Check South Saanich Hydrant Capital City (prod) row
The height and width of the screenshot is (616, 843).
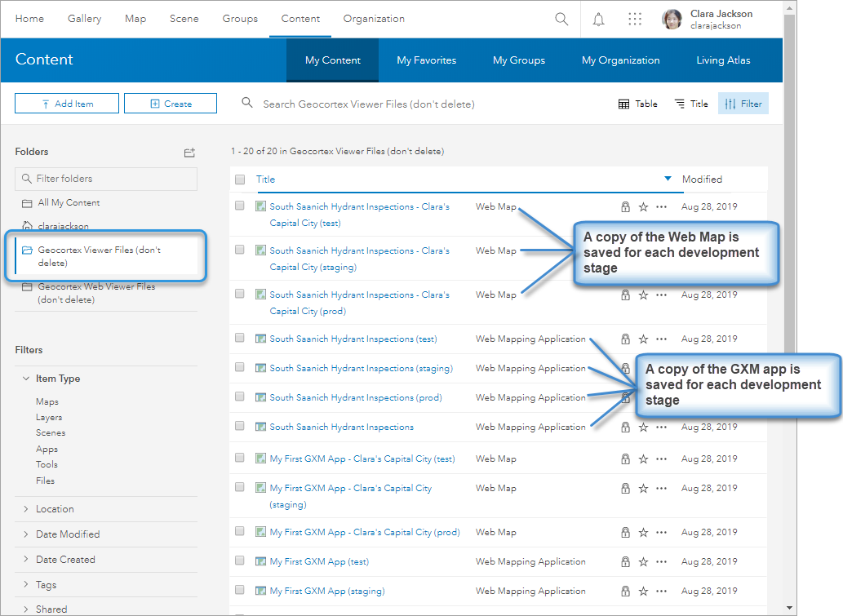tap(240, 294)
